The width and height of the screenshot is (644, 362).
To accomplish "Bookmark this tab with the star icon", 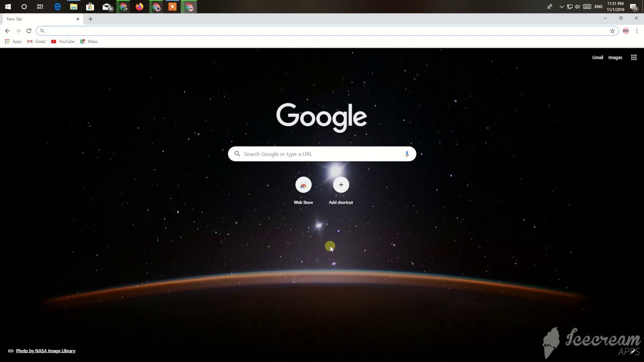I will pyautogui.click(x=612, y=31).
